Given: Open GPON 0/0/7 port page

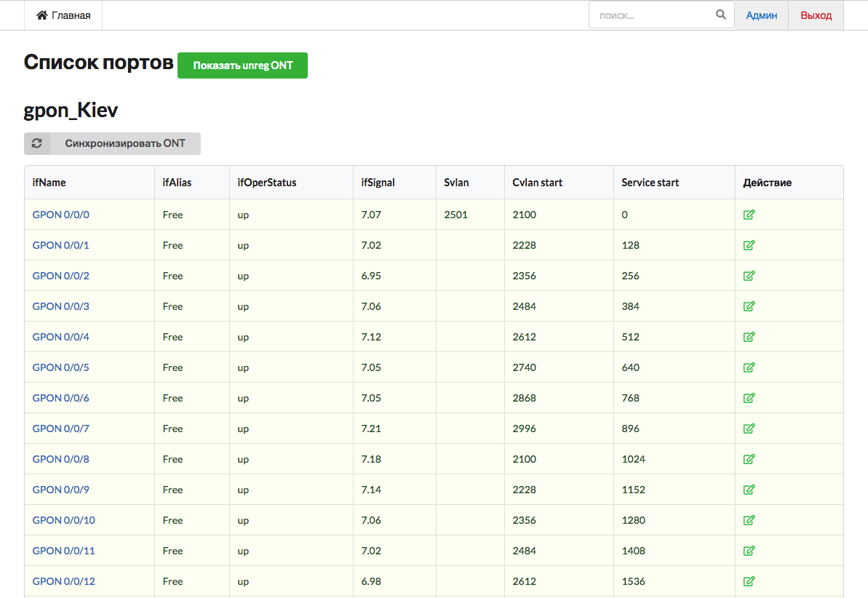Looking at the screenshot, I should [60, 428].
